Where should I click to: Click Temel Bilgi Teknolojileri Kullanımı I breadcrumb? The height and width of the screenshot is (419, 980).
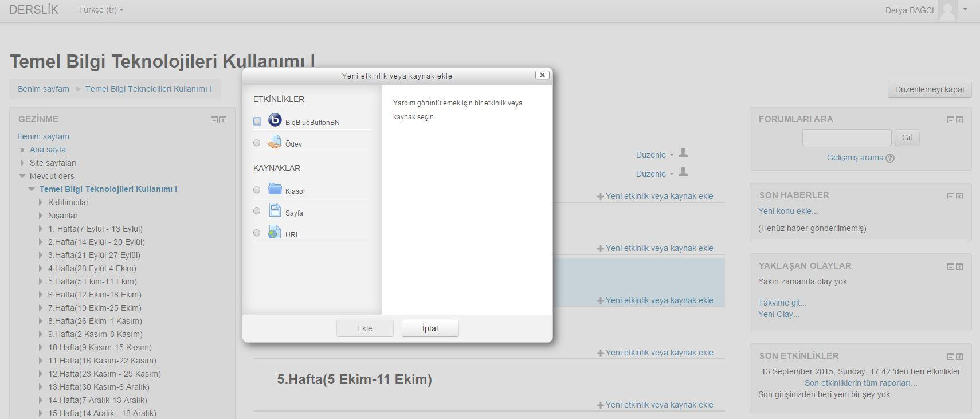148,89
